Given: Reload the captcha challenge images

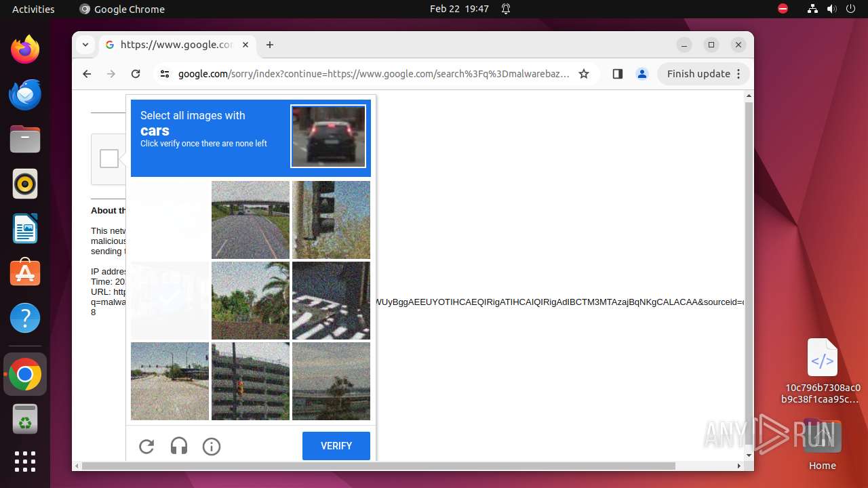Looking at the screenshot, I should 146,446.
